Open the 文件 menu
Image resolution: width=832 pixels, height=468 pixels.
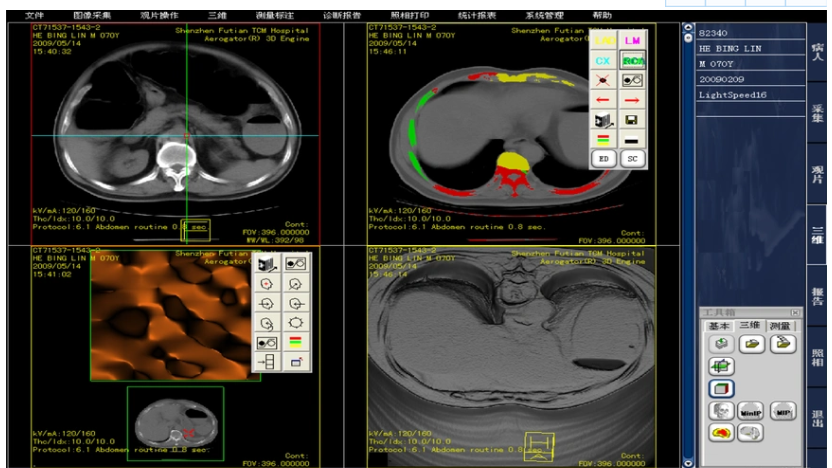point(34,15)
